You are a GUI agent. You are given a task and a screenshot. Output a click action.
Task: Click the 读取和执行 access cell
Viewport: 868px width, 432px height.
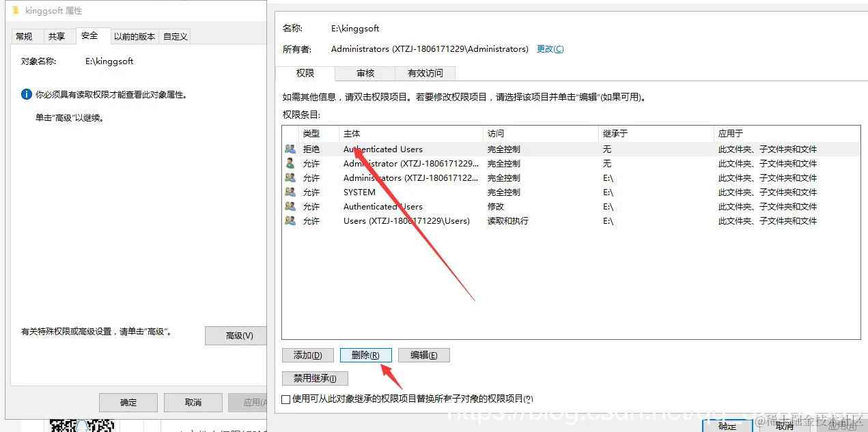(507, 220)
